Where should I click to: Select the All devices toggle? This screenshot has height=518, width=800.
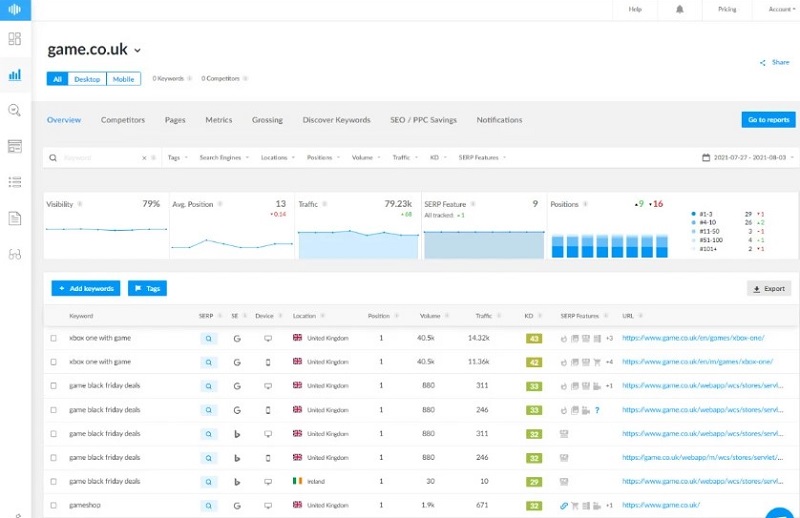[x=57, y=79]
